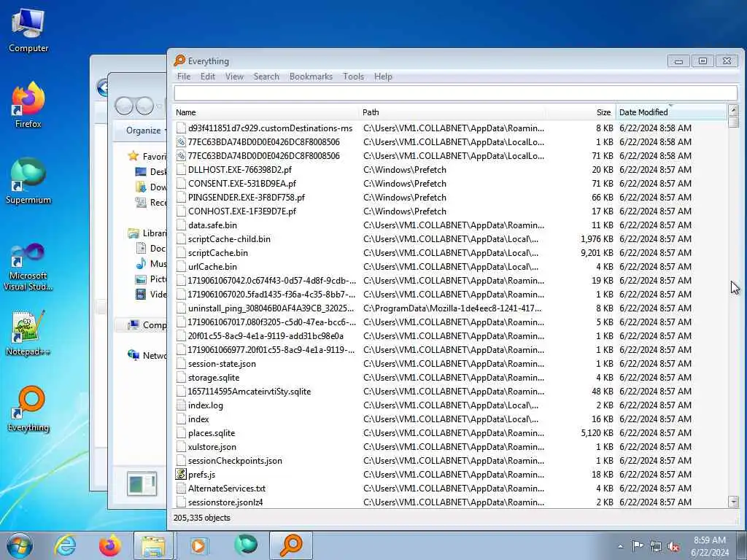Screen dimensions: 747x560
Task: Open the muted volume tray icon
Action: pos(673,546)
